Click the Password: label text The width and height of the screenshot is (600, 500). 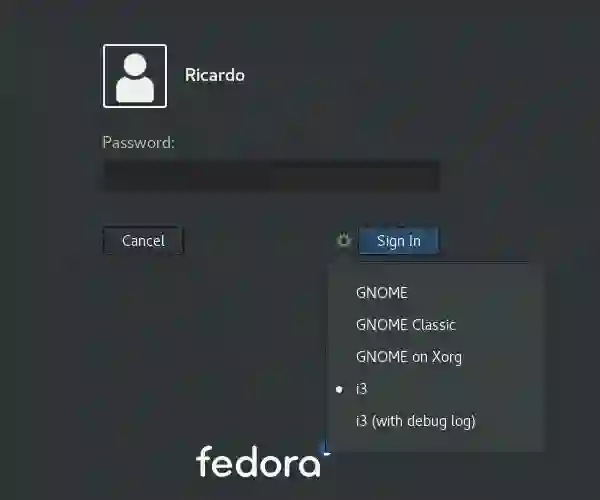click(x=139, y=143)
